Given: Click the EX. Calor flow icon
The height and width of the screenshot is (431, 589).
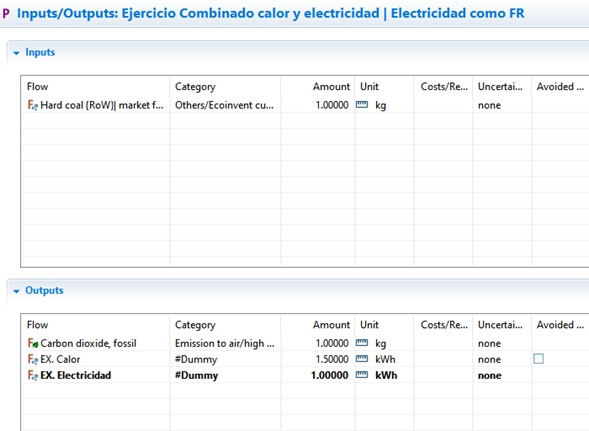Looking at the screenshot, I should click(x=33, y=359).
